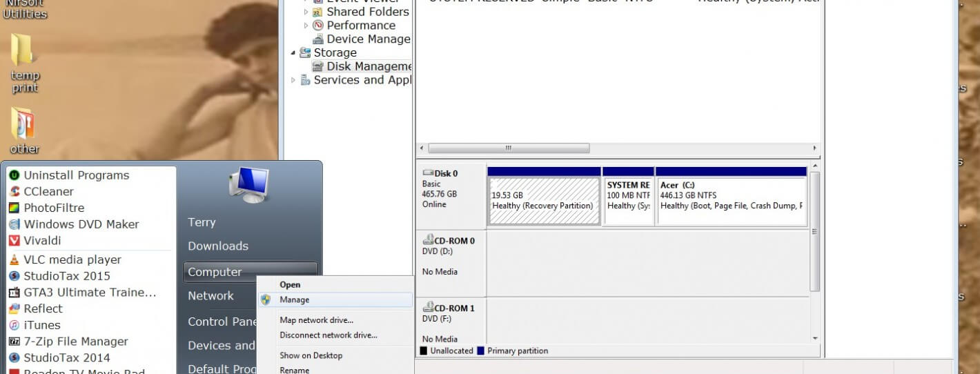Image resolution: width=980 pixels, height=374 pixels.
Task: Click the Unallocated legend black swatch
Action: [424, 351]
